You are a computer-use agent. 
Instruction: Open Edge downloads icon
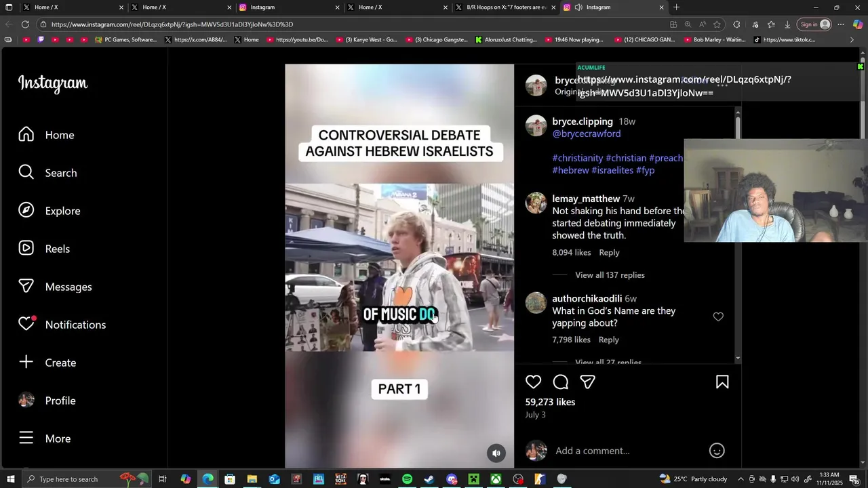787,24
